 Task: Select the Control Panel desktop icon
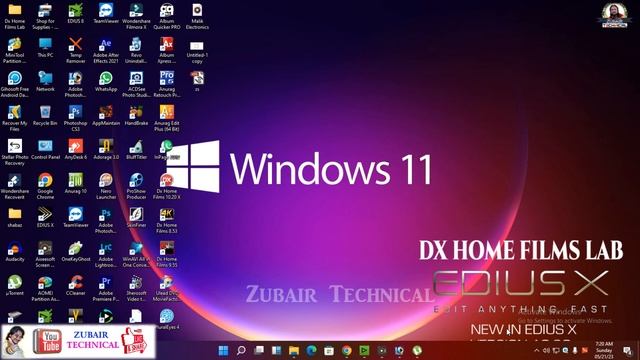coord(45,149)
